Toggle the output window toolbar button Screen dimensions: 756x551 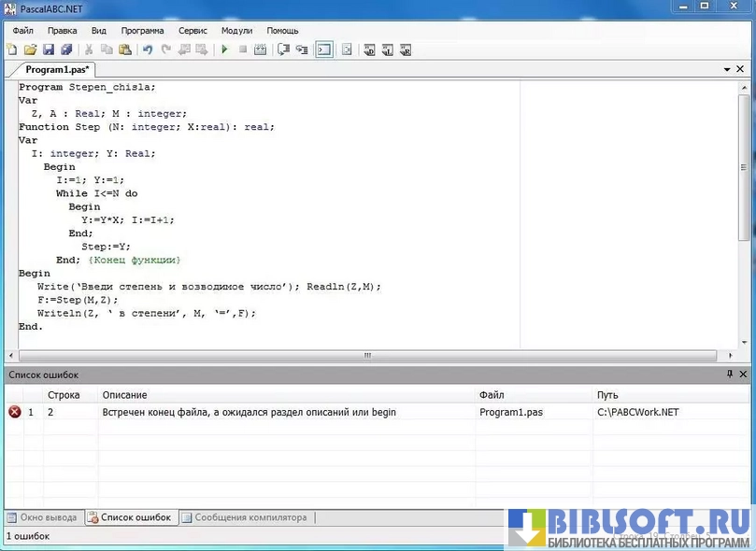[323, 49]
